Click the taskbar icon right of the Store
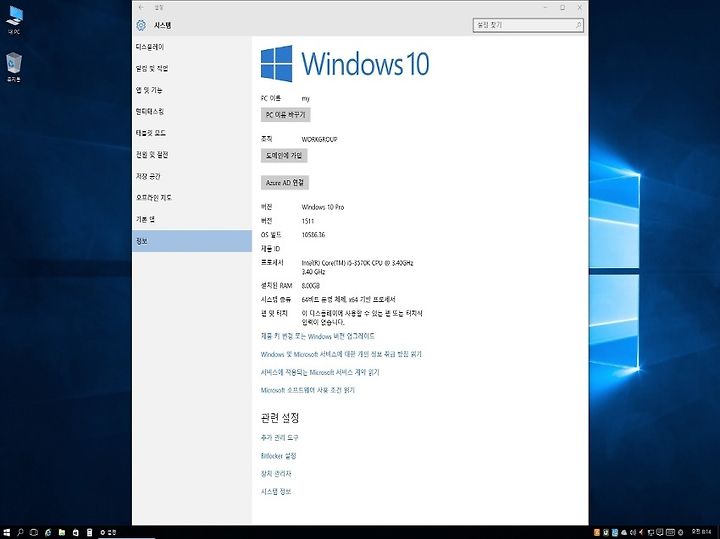 tap(90, 533)
